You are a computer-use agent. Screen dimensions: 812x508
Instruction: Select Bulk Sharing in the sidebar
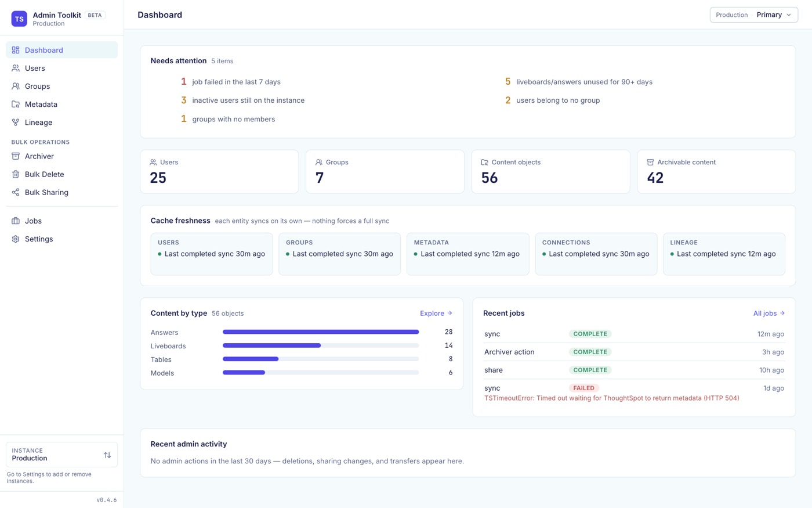coord(61,192)
